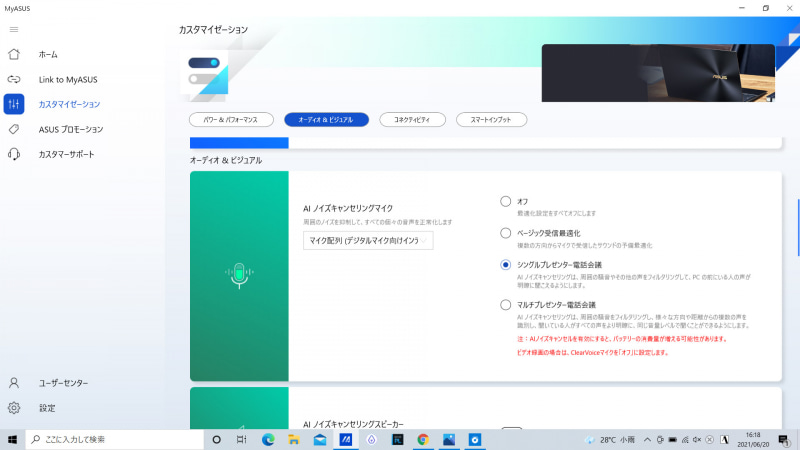Click the red ClearVoice note text
The width and height of the screenshot is (800, 450).
pos(592,353)
